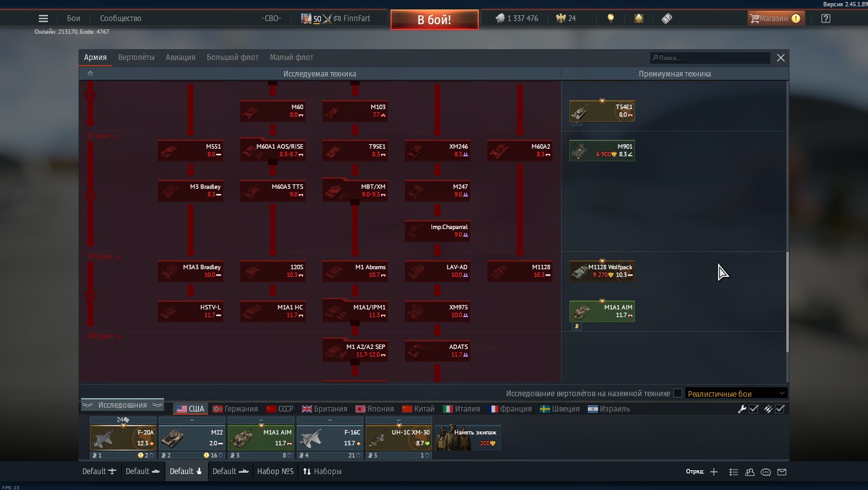Collapse tree with top double-chevron arrow
Screen dimensions: 868x490
tap(90, 74)
